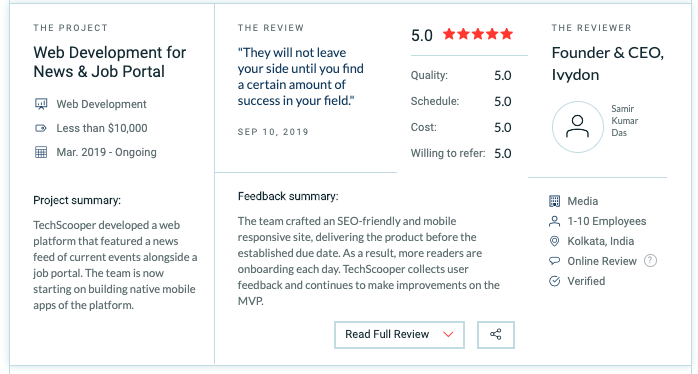Click the location pin icon by Kolkata

click(554, 241)
